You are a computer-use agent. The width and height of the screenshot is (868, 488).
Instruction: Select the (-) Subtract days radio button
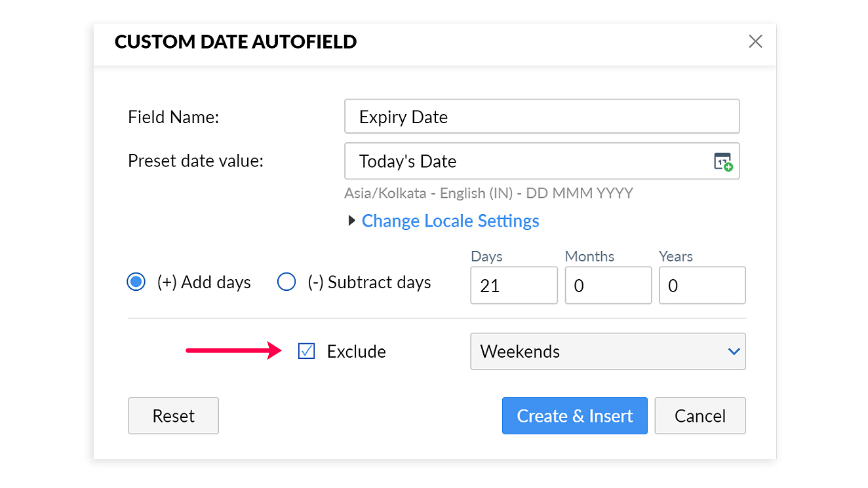click(286, 282)
